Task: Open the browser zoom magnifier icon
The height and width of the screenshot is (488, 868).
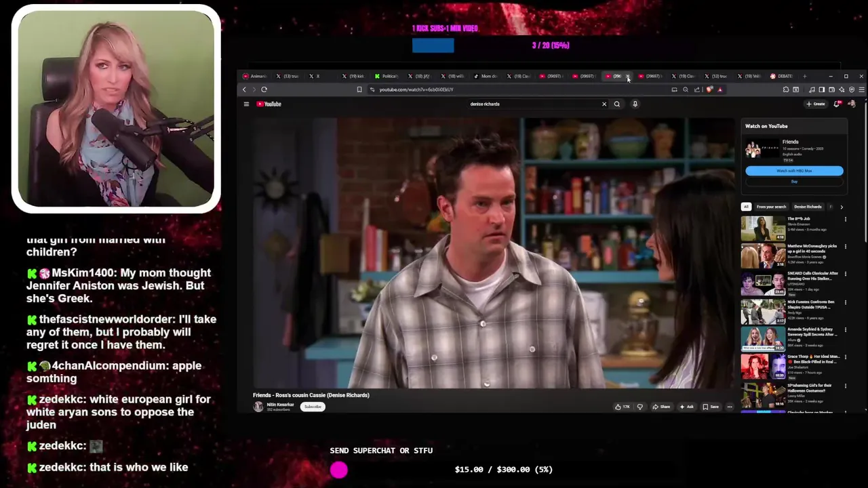Action: [x=686, y=89]
